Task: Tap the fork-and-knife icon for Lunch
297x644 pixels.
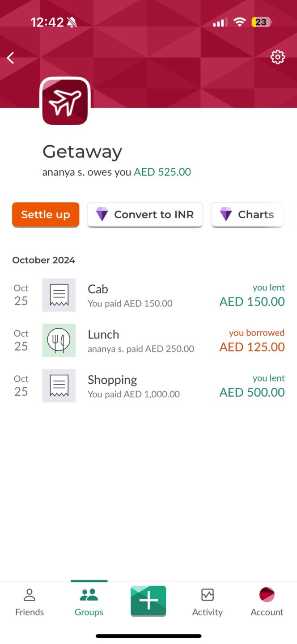Action: 59,340
